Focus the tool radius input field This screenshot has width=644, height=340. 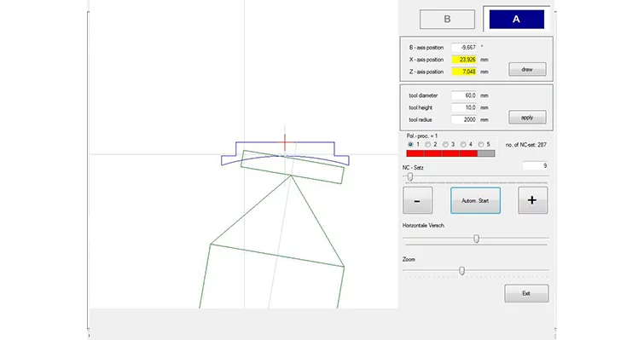point(464,119)
